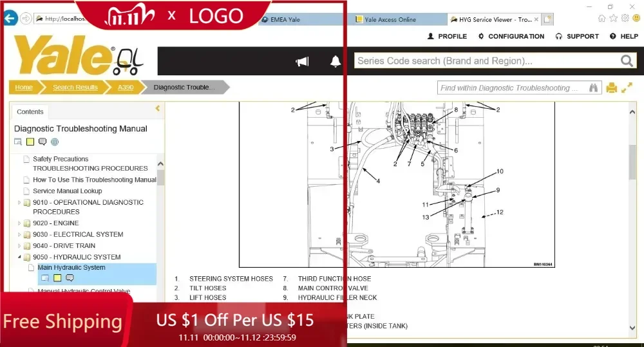Open the browser favorites star icon
644x347 pixels.
[x=613, y=18]
